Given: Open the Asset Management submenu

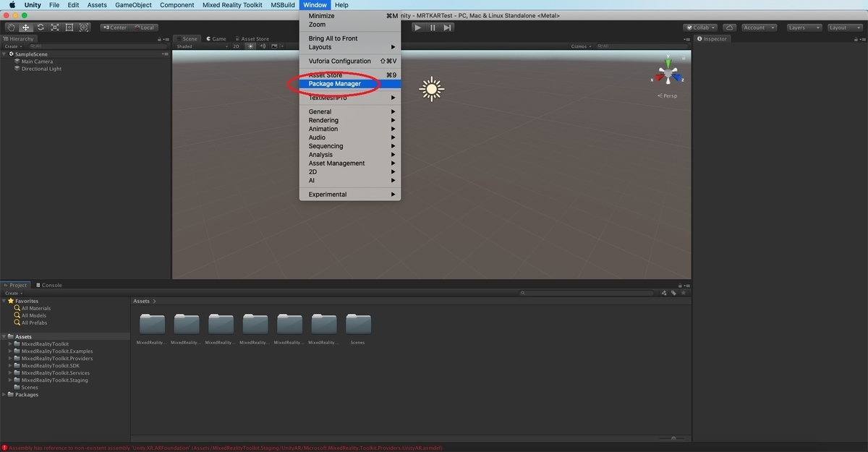Looking at the screenshot, I should 350,163.
